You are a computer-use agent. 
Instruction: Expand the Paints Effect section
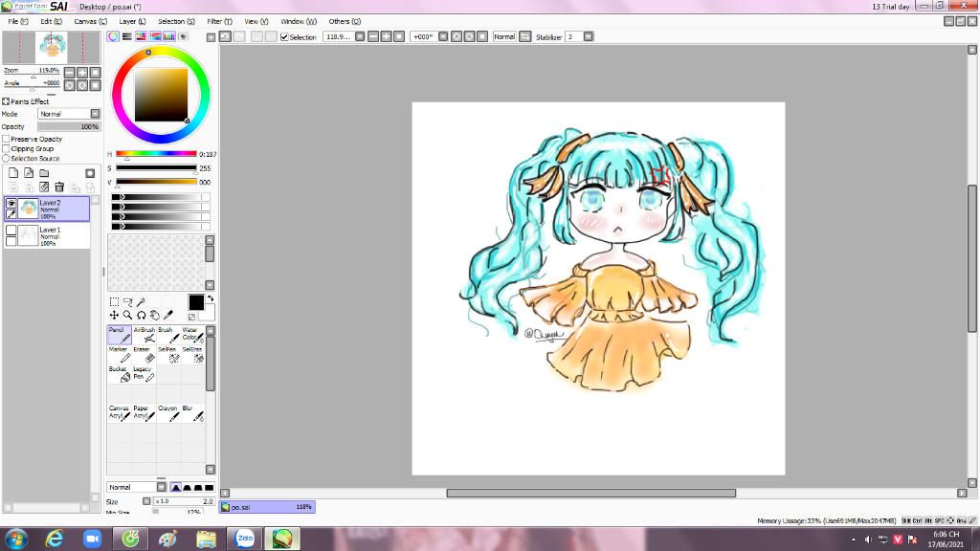tap(6, 101)
